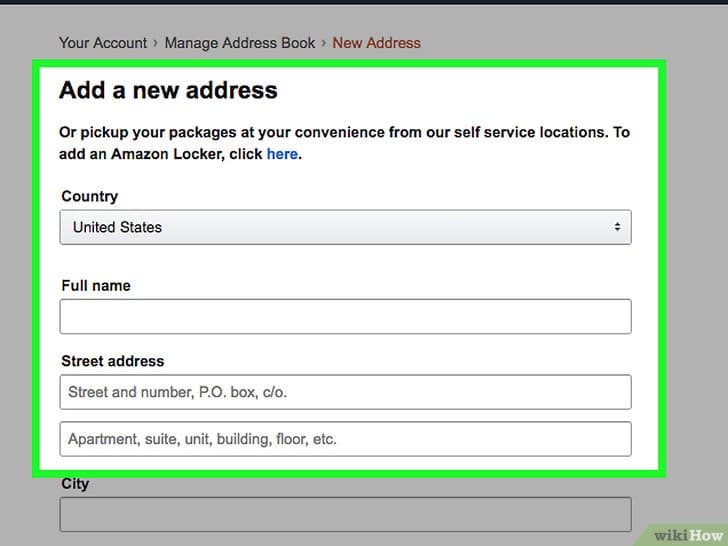The width and height of the screenshot is (728, 546).
Task: Click the Street address label
Action: [x=112, y=361]
